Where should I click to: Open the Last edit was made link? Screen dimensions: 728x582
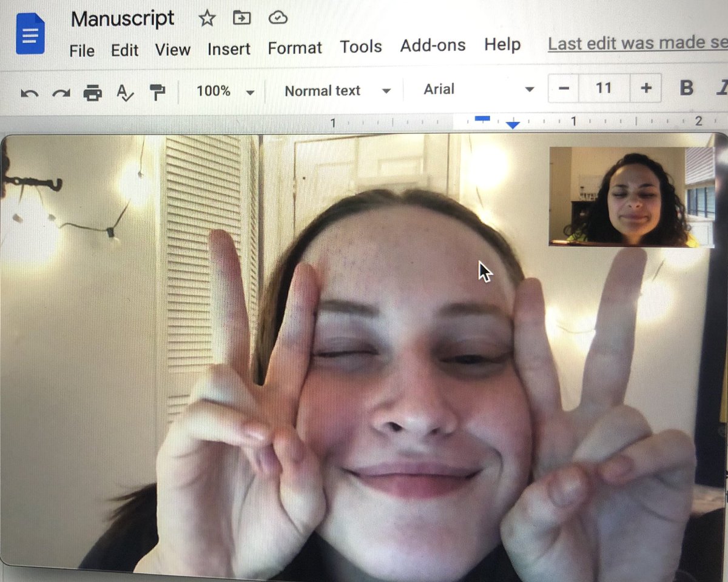pyautogui.click(x=638, y=43)
